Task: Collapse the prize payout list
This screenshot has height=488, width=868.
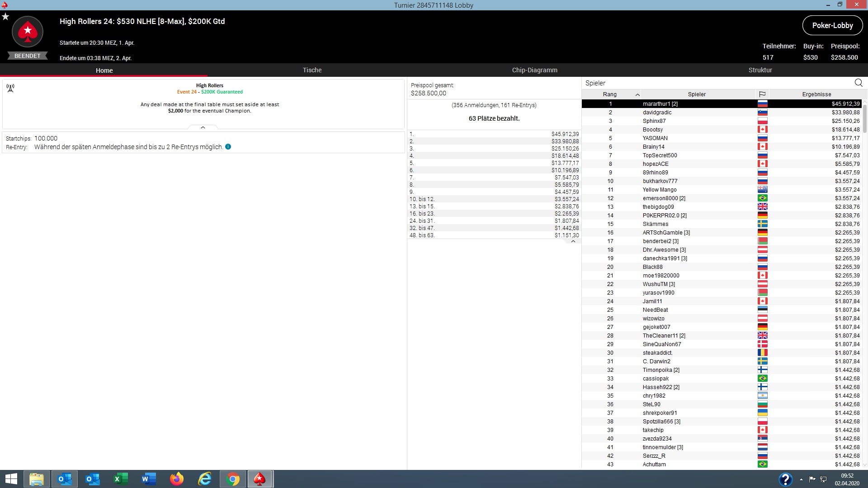Action: pyautogui.click(x=573, y=241)
